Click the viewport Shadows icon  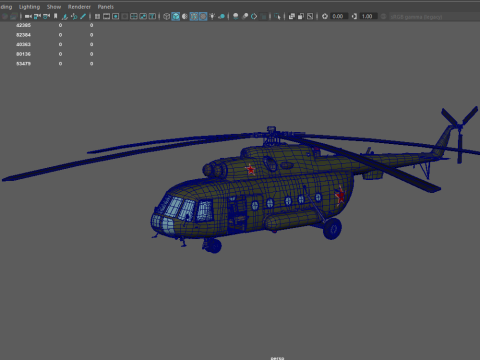[x=221, y=16]
